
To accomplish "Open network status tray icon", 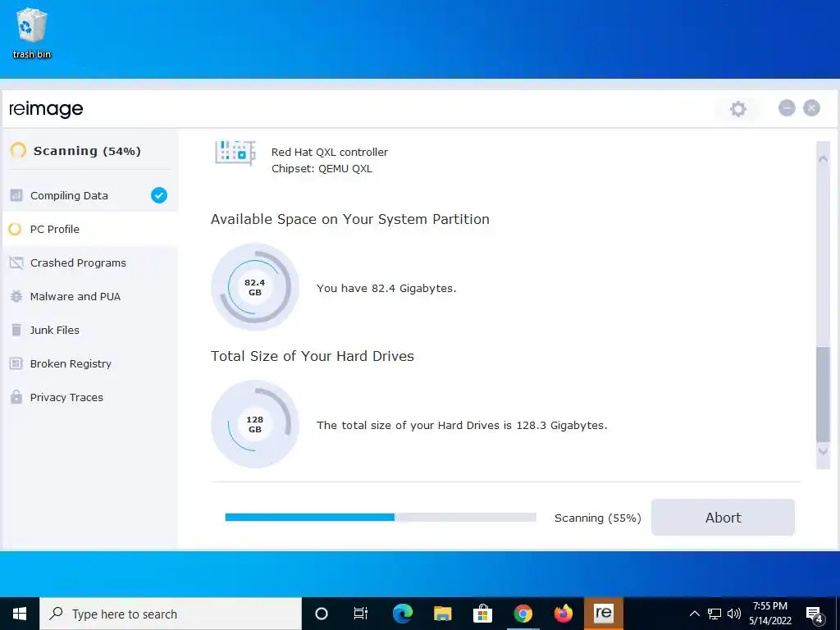I will click(x=714, y=614).
